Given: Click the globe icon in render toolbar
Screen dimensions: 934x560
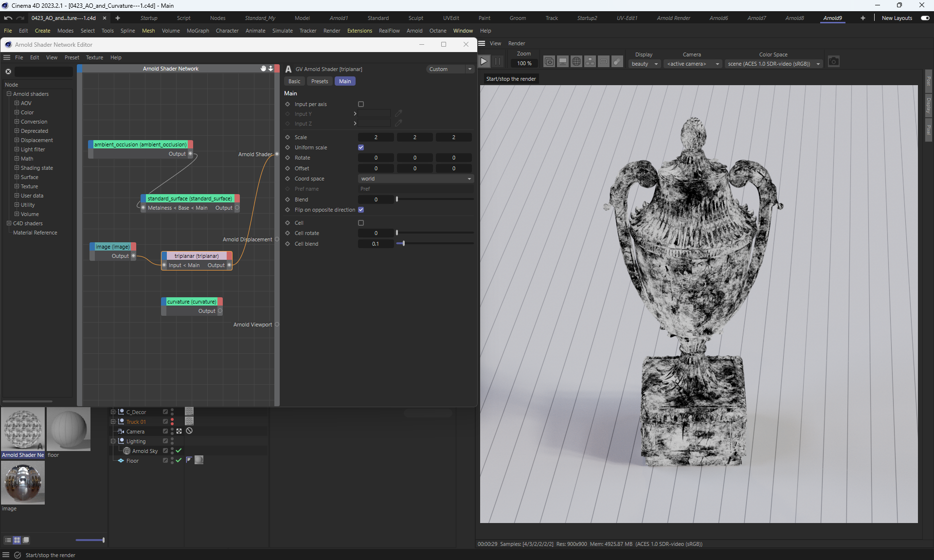Looking at the screenshot, I should point(576,62).
